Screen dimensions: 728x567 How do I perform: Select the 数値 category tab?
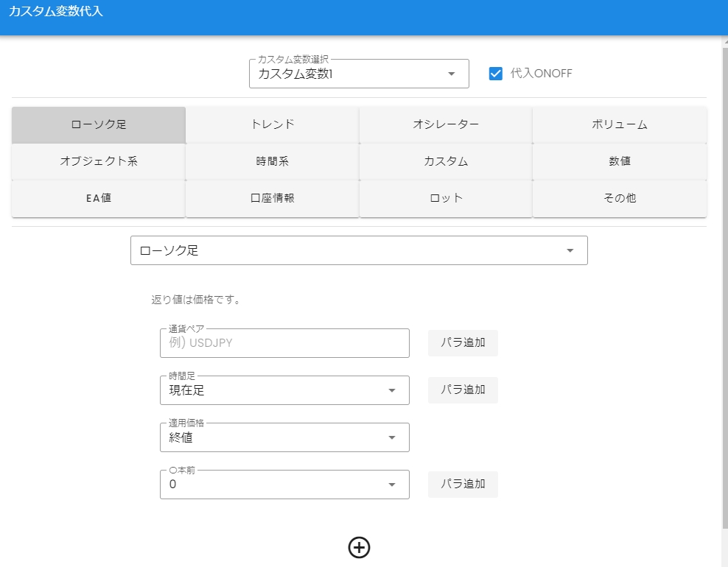pos(620,161)
